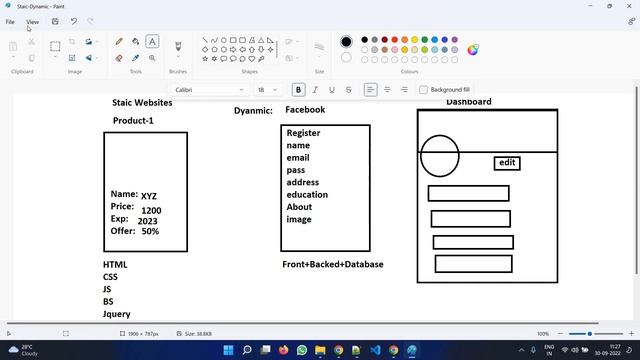
Task: Open the clock and date panel
Action: 608,350
